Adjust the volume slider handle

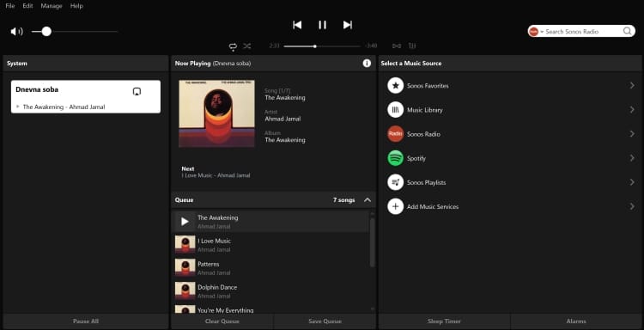click(46, 32)
